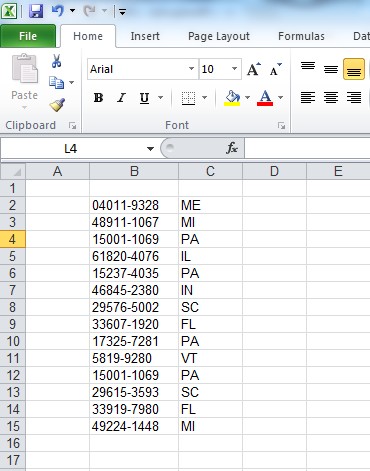Expand the font name dropdown list
The width and height of the screenshot is (370, 471).
click(191, 69)
